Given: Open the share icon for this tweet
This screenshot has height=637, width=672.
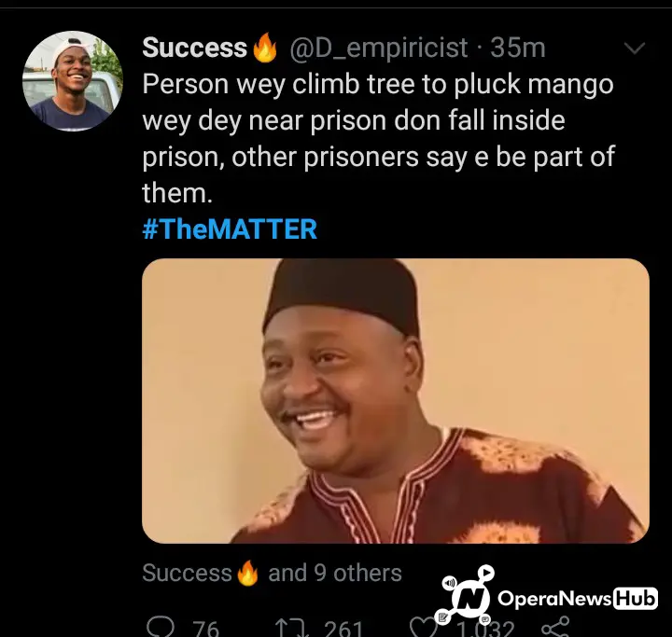Looking at the screenshot, I should 555,627.
